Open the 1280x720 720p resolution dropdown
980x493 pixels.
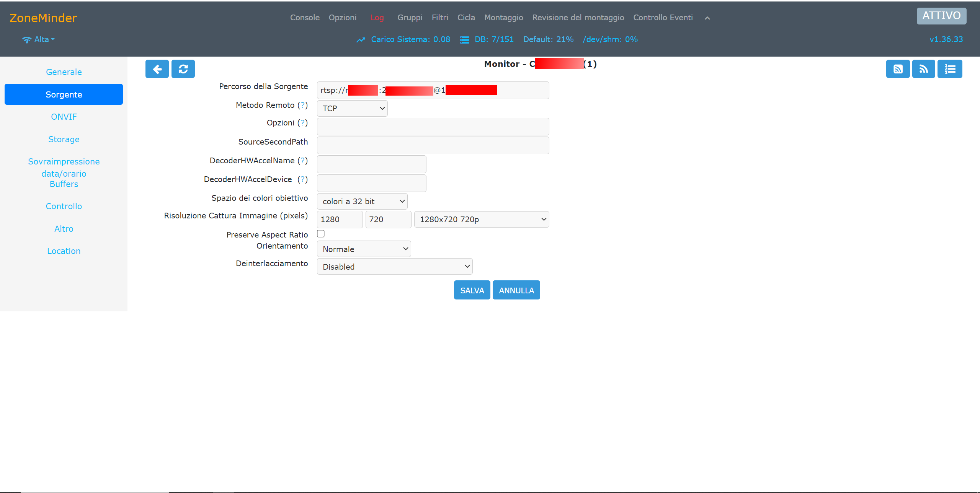point(482,220)
